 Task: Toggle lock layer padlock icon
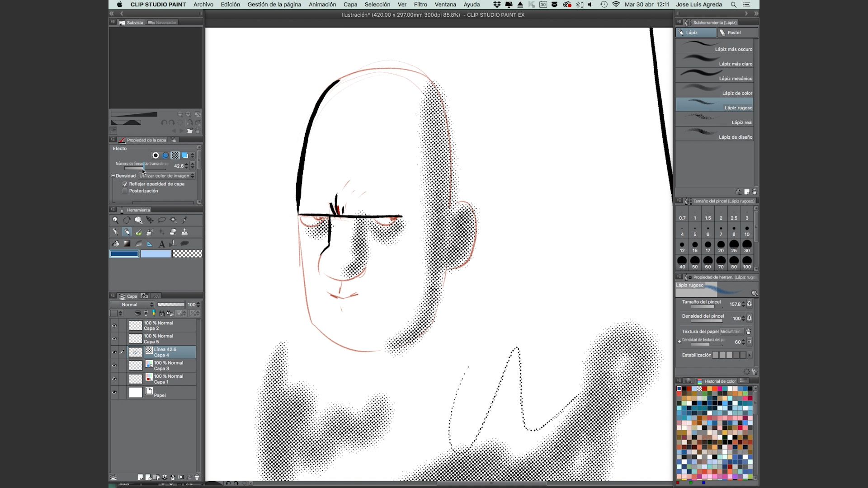(x=161, y=313)
